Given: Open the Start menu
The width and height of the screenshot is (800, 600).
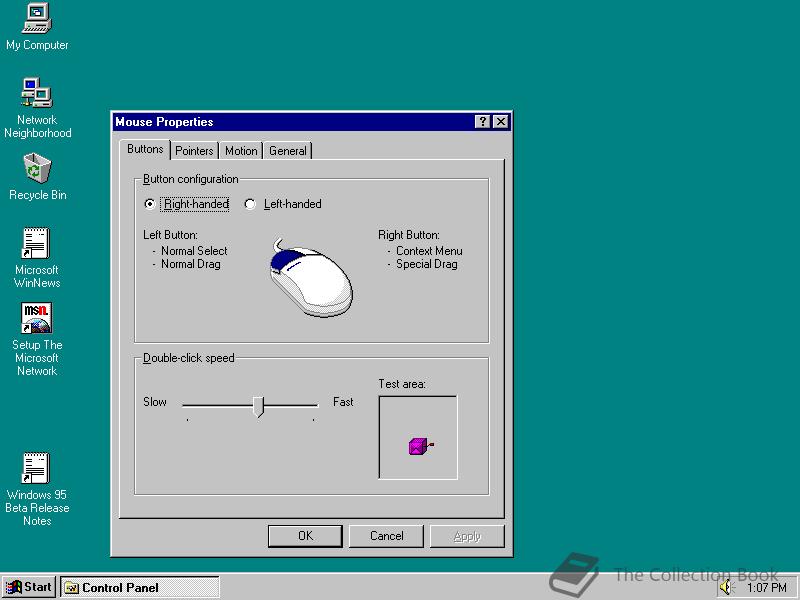Looking at the screenshot, I should [x=29, y=587].
